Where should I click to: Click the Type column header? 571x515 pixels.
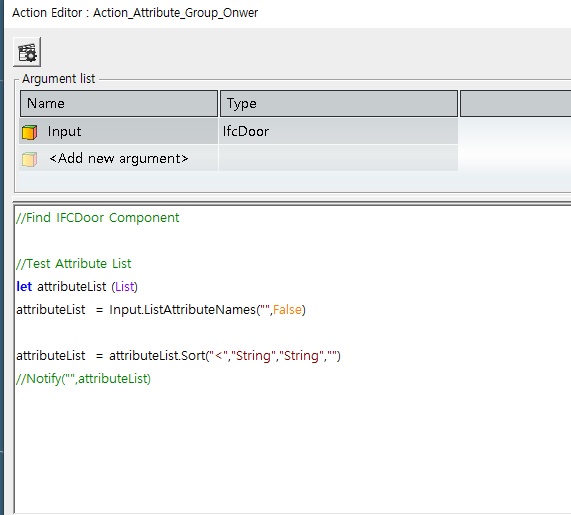[x=339, y=103]
